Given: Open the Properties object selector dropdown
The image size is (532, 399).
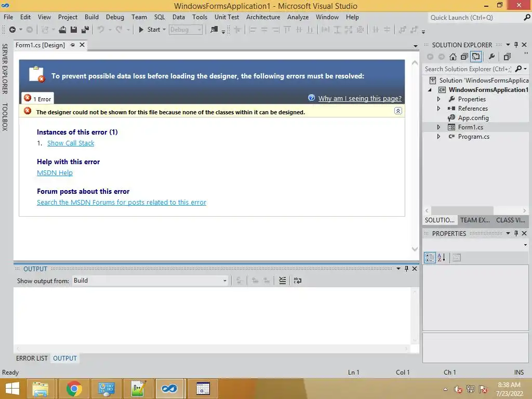Looking at the screenshot, I should click(526, 245).
